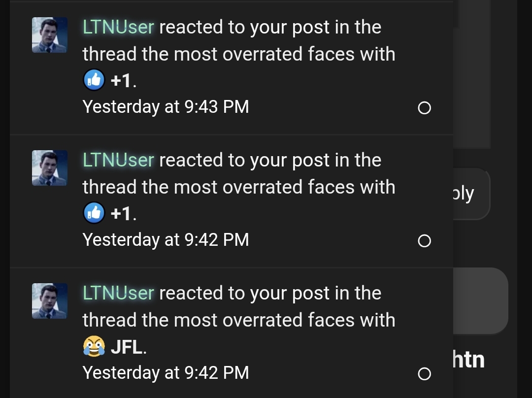This screenshot has width=532, height=398.
Task: Open LTNUser's avatar in the top notification
Action: [x=49, y=35]
